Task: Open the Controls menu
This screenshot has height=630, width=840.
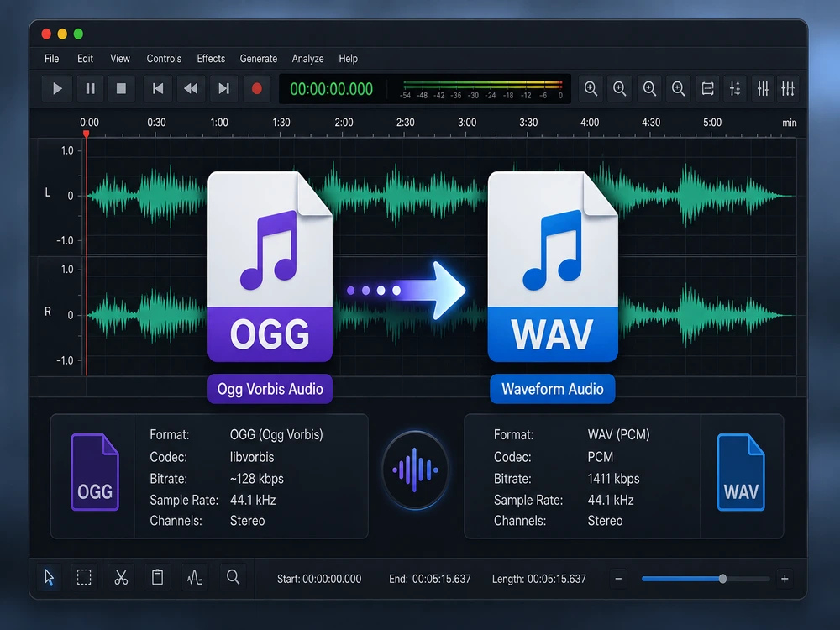Action: tap(164, 59)
